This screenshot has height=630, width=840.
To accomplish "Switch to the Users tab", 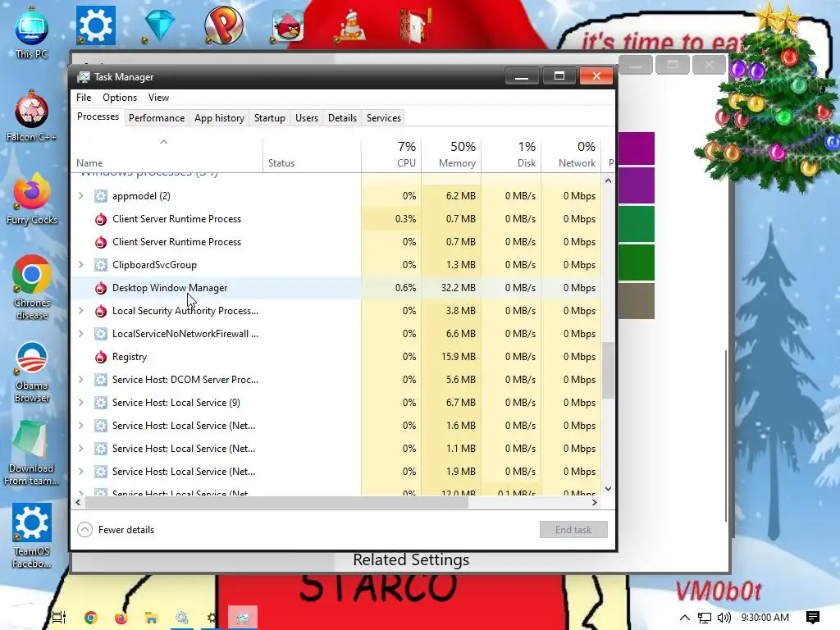I will (307, 118).
